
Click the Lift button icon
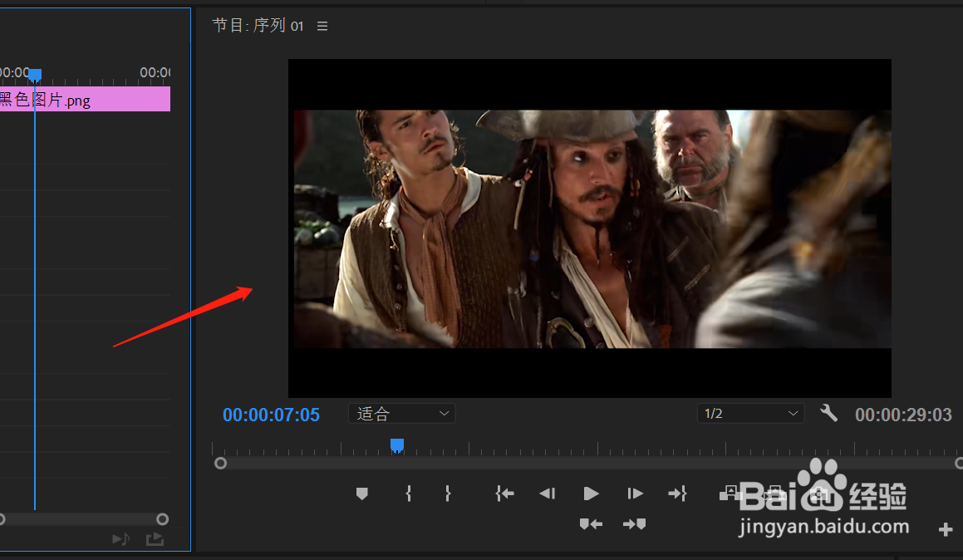(730, 493)
